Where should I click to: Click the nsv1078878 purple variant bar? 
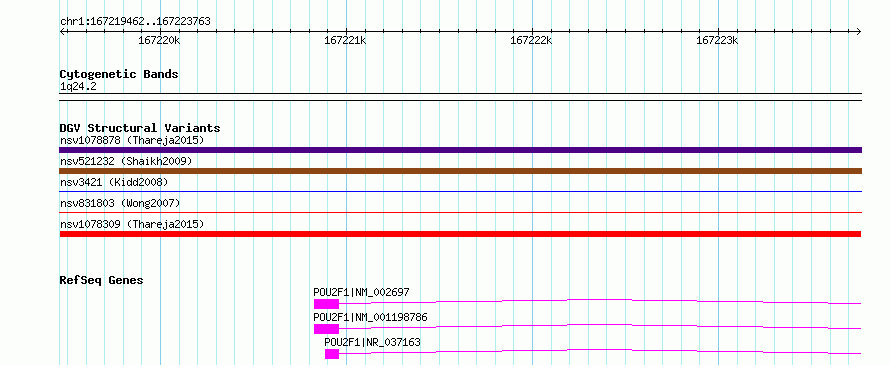[460, 150]
